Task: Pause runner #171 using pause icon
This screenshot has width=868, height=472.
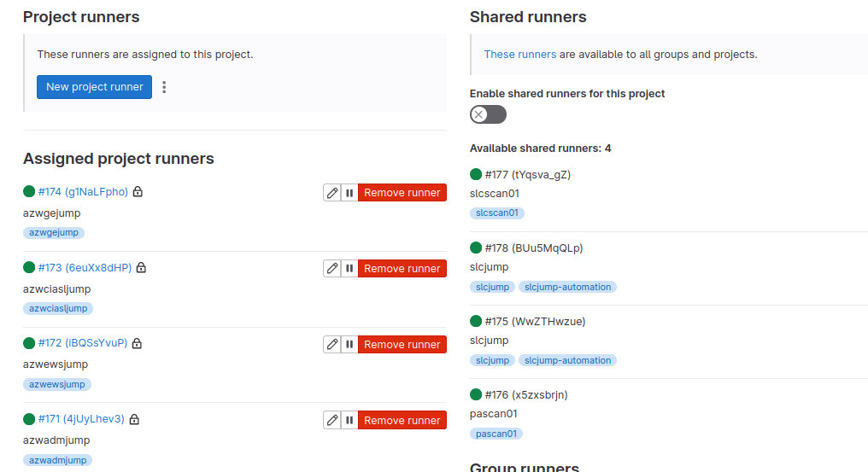Action: pos(349,421)
